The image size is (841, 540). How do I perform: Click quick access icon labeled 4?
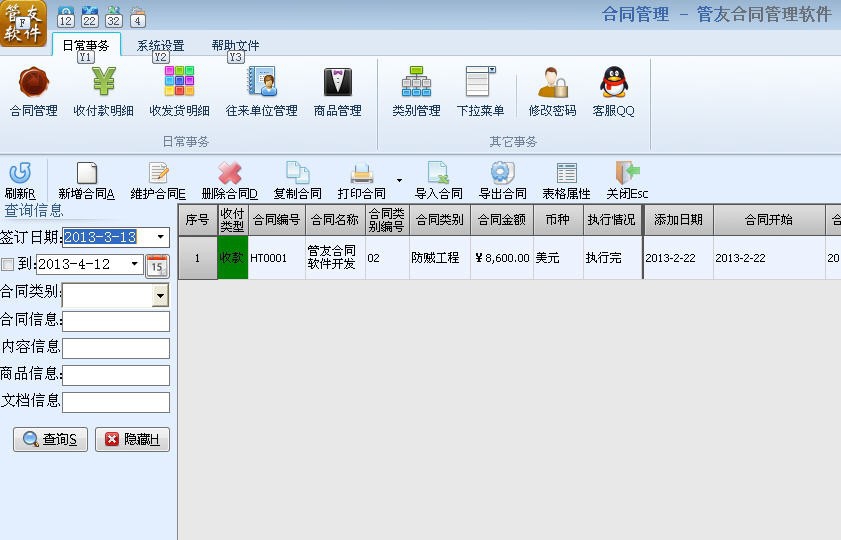[137, 17]
